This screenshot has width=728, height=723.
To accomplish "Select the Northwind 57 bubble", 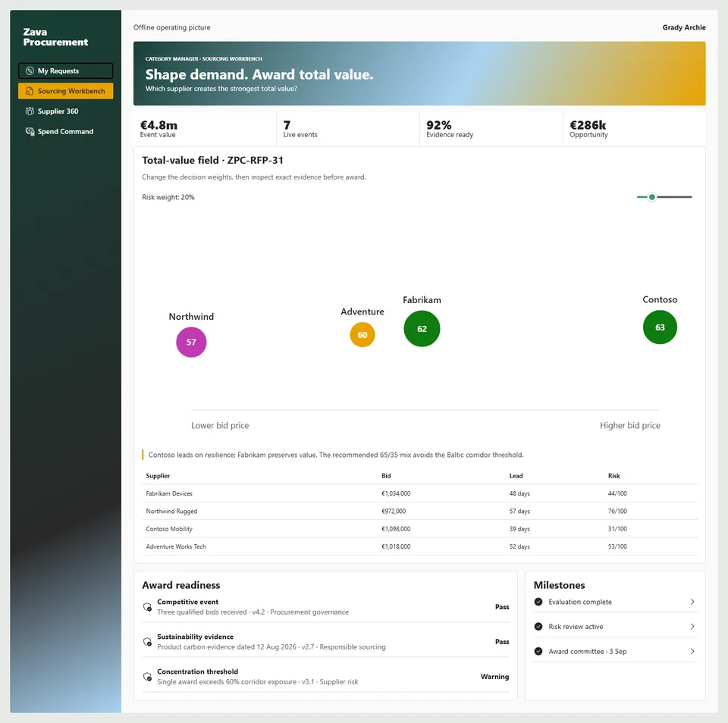I will (x=191, y=342).
